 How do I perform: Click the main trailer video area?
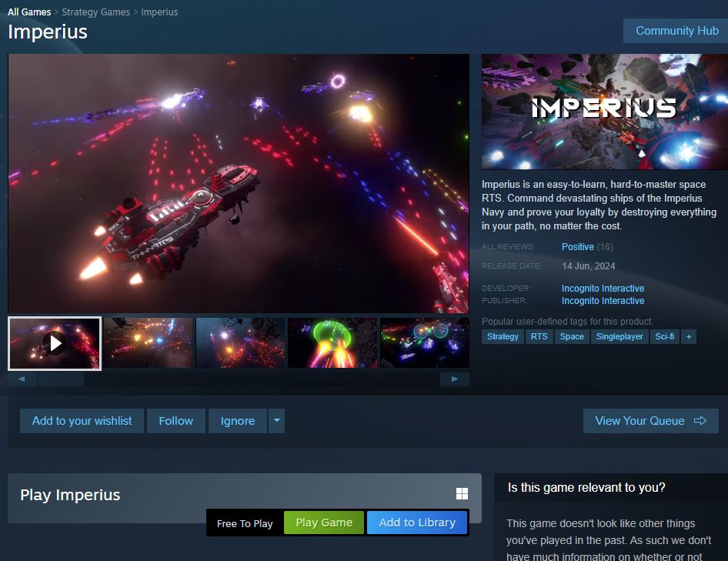coord(239,183)
